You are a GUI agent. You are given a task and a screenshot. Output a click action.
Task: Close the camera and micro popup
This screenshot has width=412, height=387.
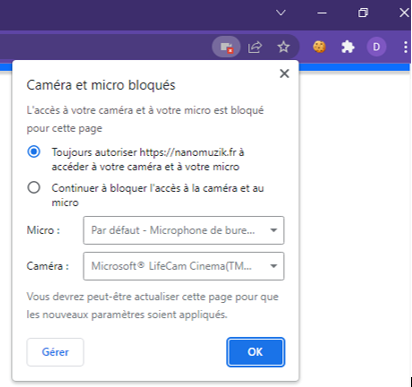coord(284,73)
